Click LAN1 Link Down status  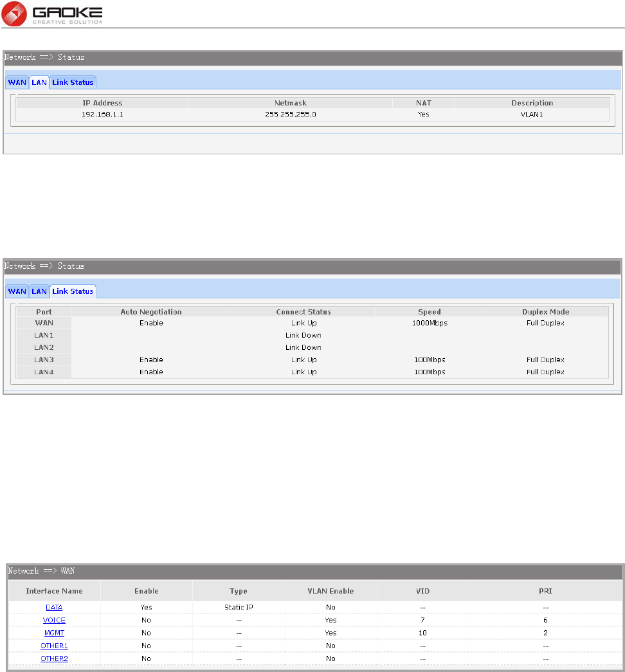303,335
